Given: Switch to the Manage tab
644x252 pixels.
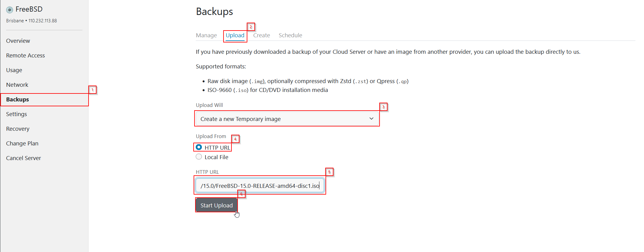Looking at the screenshot, I should 206,35.
